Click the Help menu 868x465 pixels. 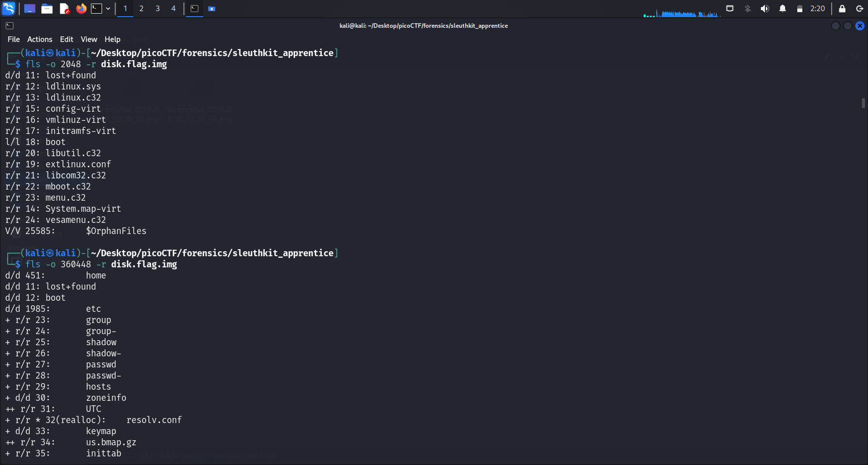tap(112, 39)
